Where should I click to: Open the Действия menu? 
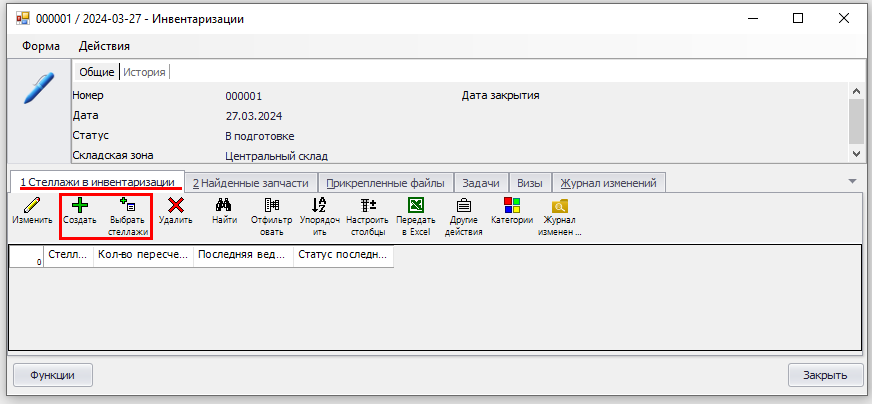[104, 46]
